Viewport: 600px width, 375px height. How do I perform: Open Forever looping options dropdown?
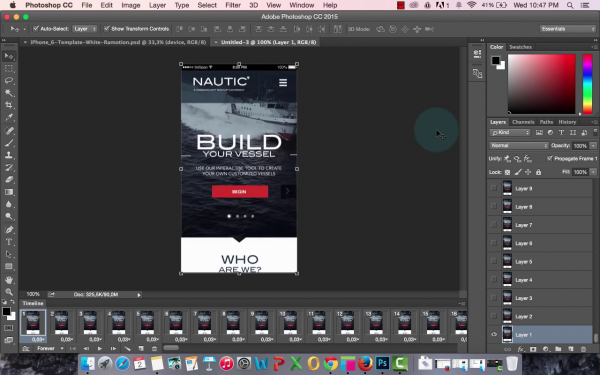point(50,349)
